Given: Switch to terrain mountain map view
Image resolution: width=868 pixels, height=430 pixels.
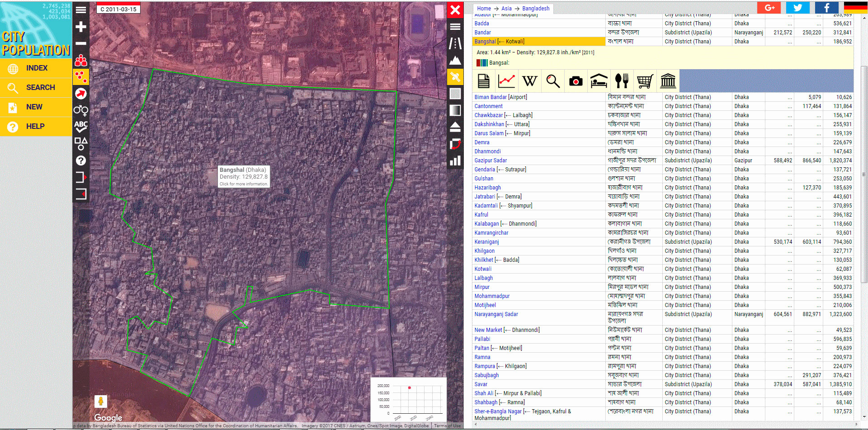Looking at the screenshot, I should point(455,60).
